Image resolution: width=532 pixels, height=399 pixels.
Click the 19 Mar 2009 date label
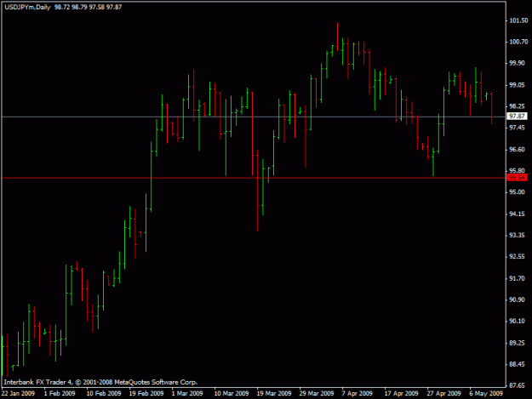[x=274, y=394]
